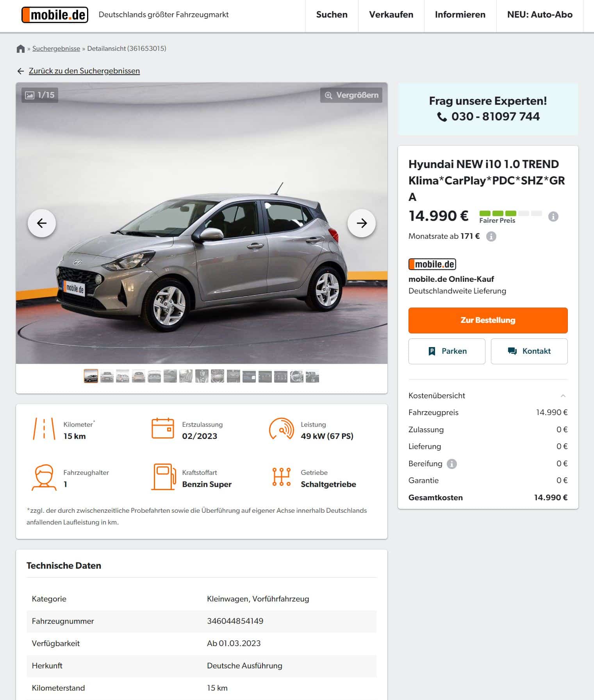
Task: Click Vergrößern to enlarge the photo
Action: (351, 95)
